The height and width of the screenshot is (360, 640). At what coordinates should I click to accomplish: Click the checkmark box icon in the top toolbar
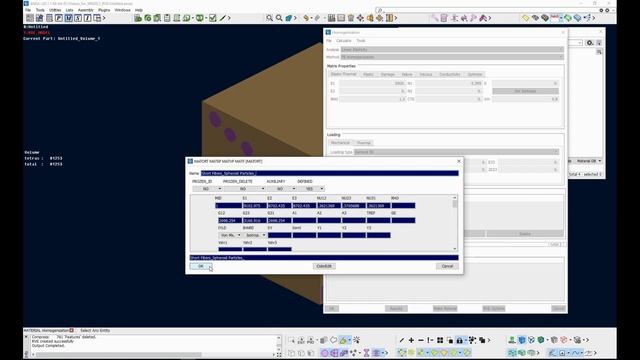pyautogui.click(x=213, y=18)
